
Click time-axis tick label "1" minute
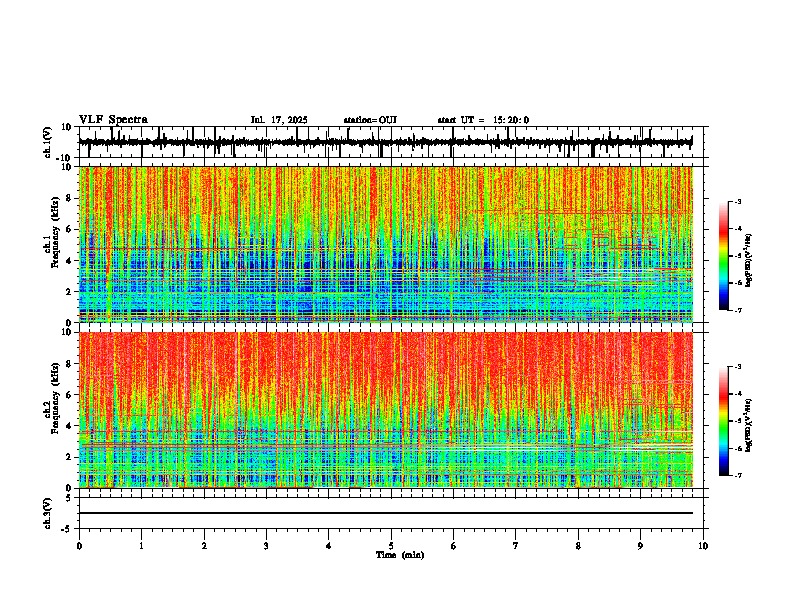coord(141,546)
